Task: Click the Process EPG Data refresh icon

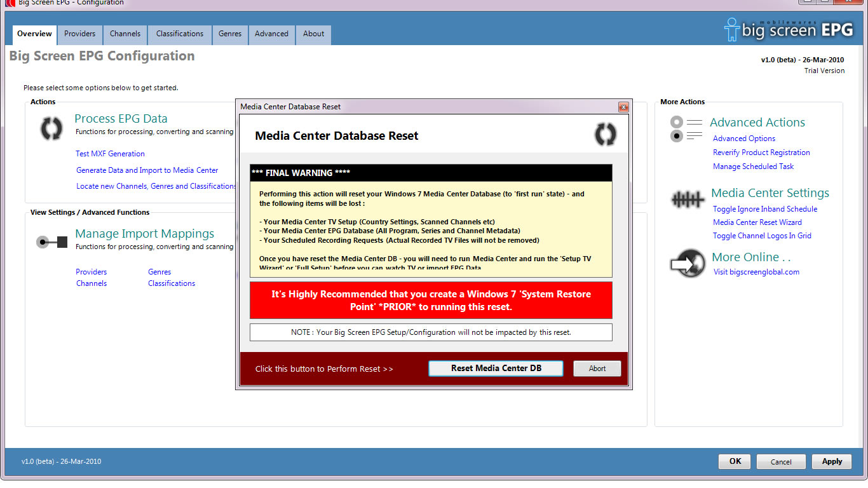Action: 51,128
